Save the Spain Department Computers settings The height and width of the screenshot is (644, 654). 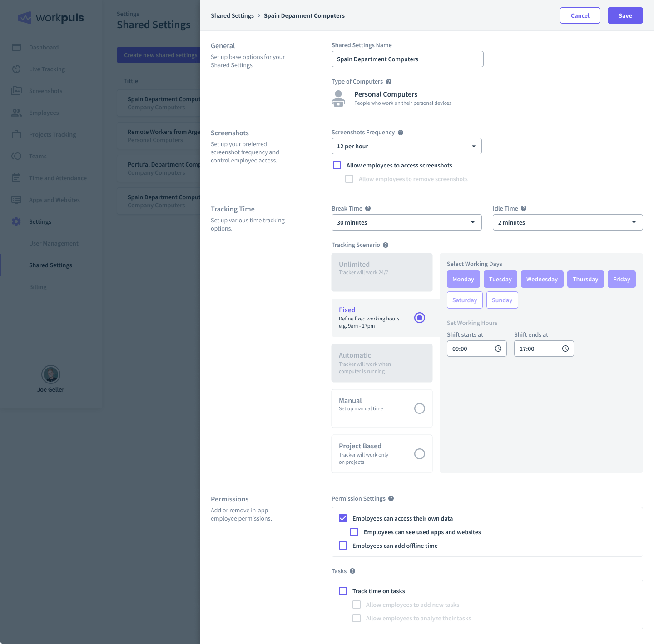625,15
